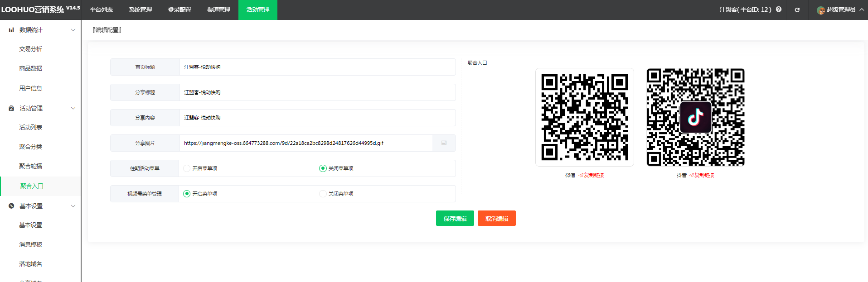Click the 聚合入口 label beside QR codes
This screenshot has height=282, width=868.
pos(477,63)
